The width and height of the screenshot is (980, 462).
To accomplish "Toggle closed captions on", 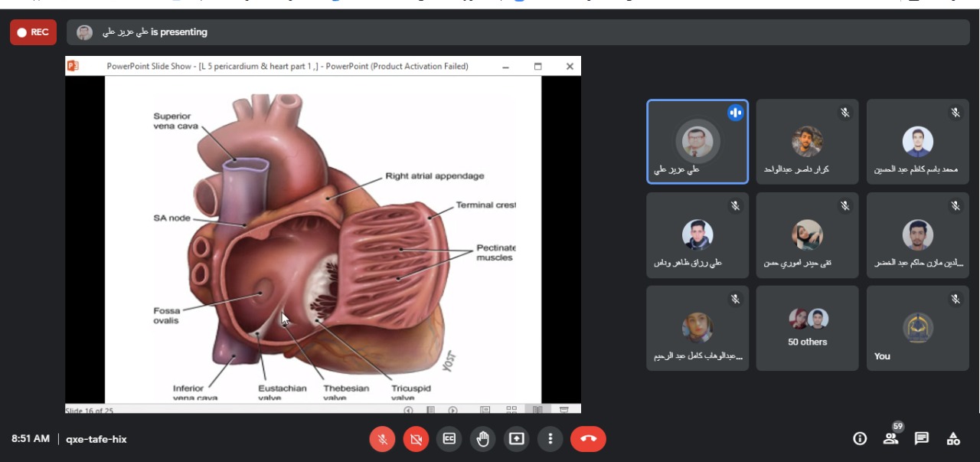I will [x=449, y=439].
